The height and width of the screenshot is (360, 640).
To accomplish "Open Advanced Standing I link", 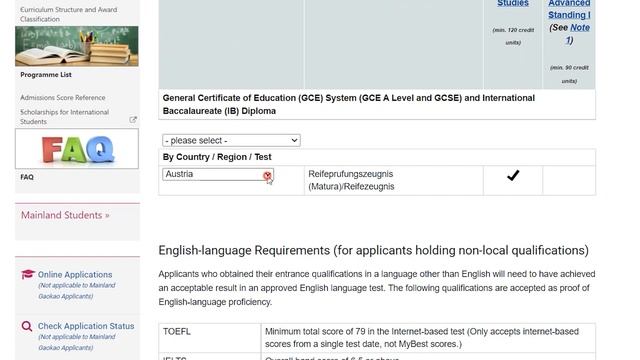I will pyautogui.click(x=569, y=9).
